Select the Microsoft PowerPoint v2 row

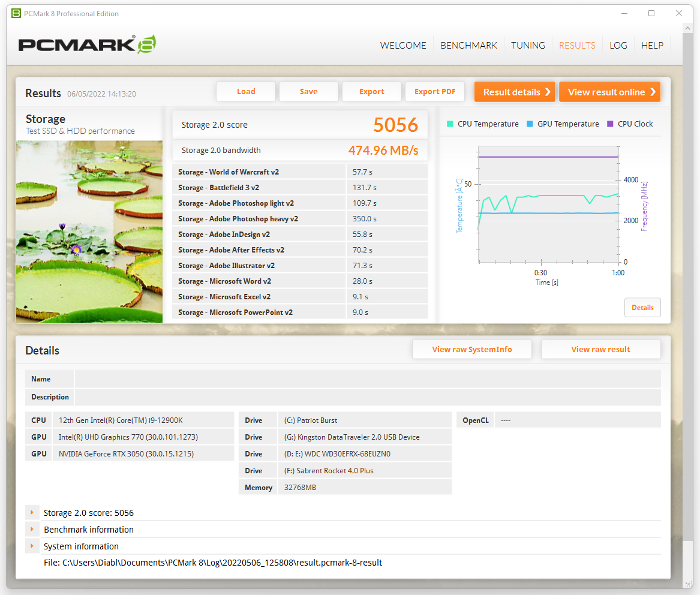click(300, 312)
